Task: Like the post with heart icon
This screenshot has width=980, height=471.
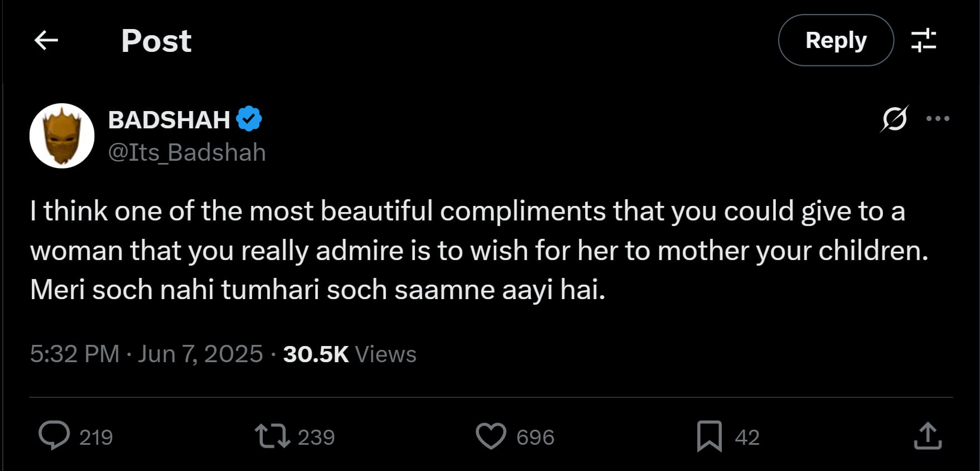Action: pyautogui.click(x=491, y=436)
